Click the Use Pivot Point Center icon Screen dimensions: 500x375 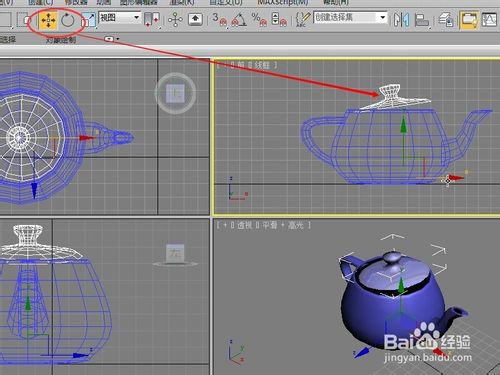point(152,20)
